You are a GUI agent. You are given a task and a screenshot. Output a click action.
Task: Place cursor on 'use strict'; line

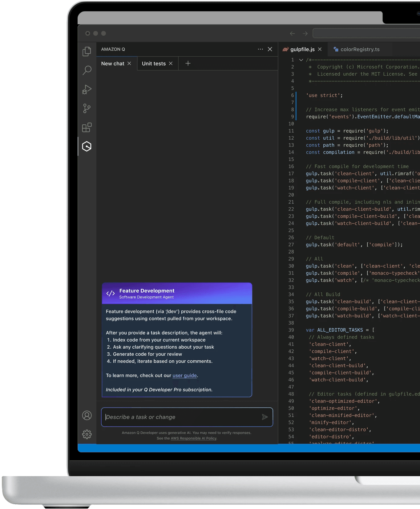tap(324, 95)
